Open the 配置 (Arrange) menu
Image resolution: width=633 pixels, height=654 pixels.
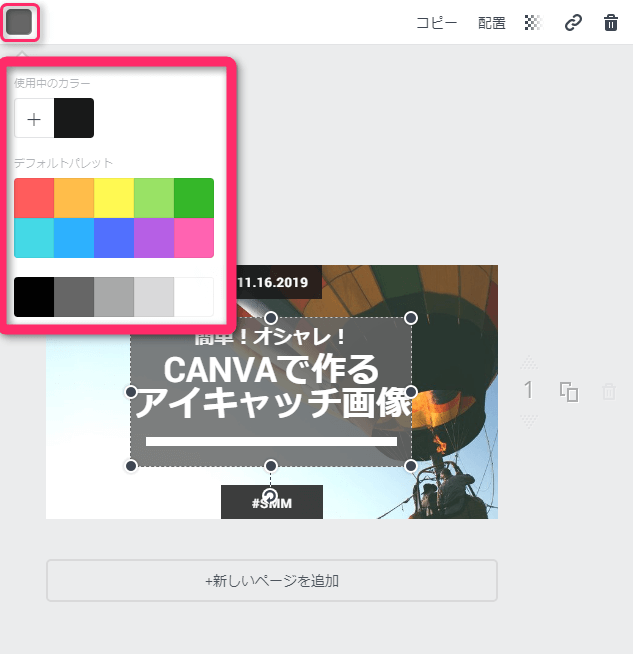pyautogui.click(x=492, y=23)
